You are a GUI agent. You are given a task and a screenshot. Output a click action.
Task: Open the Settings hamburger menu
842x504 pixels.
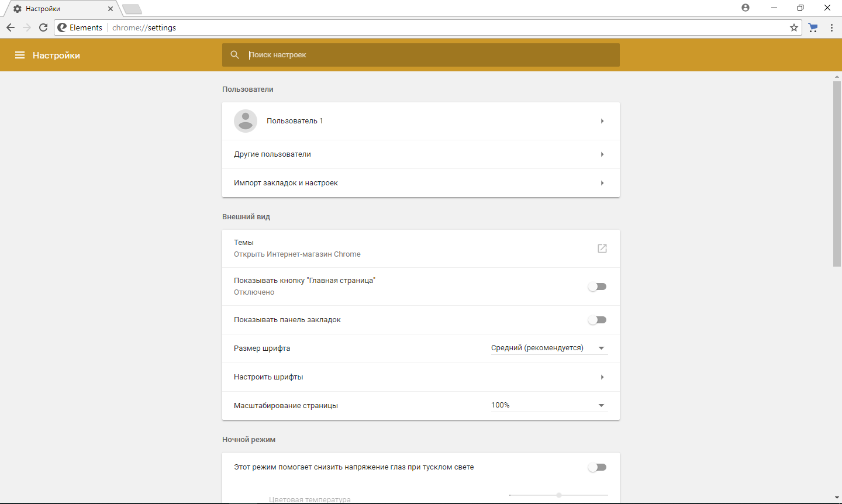[x=20, y=54]
